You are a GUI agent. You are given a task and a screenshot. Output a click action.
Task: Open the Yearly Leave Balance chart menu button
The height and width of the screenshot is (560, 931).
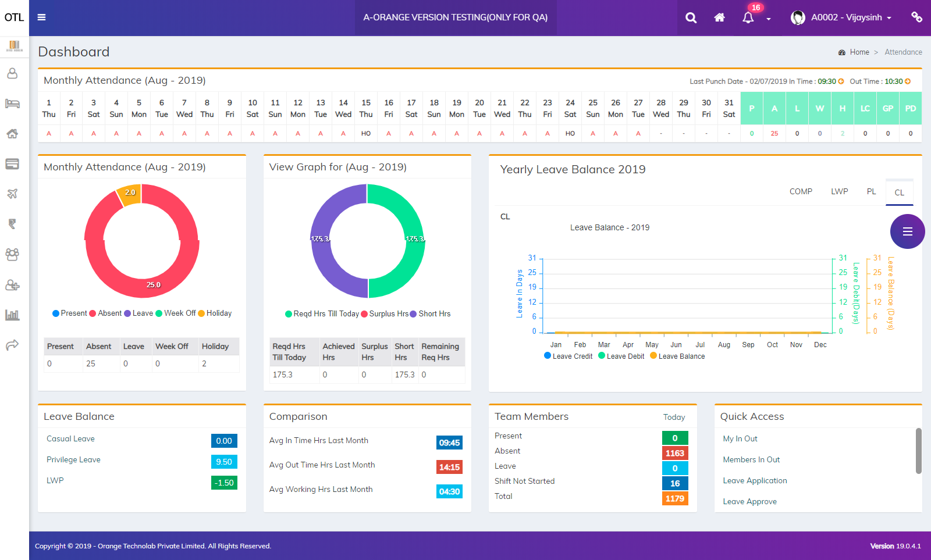(x=907, y=231)
